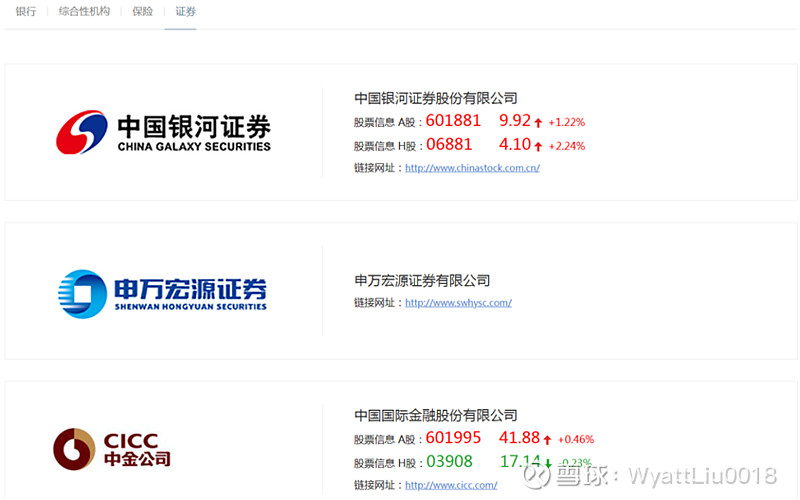Click the 中国银河证券股份有限公司 company name
Viewport: 800px width, 500px height.
(436, 98)
